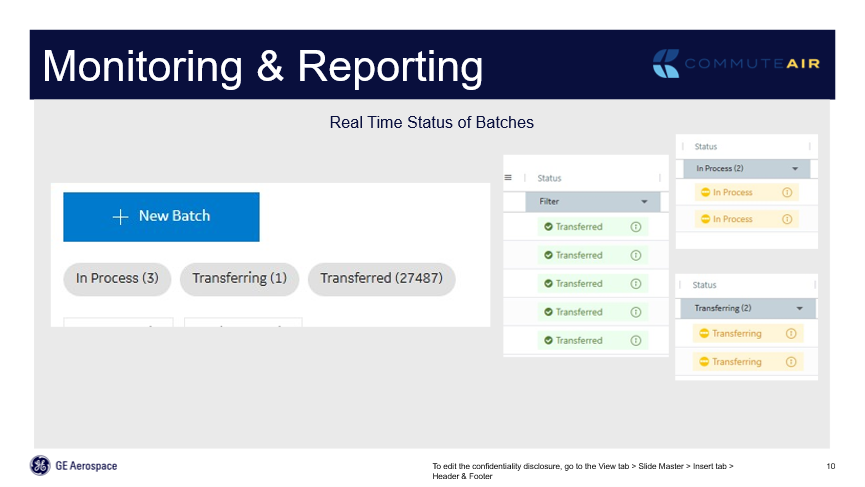Click the Monitoring & Reporting slide title
865x487 pixels.
point(263,65)
